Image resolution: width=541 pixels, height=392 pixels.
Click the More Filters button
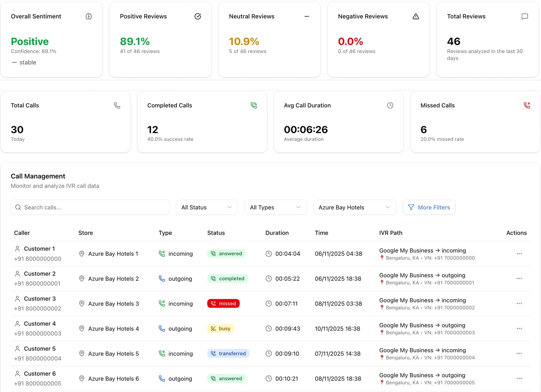coord(429,207)
